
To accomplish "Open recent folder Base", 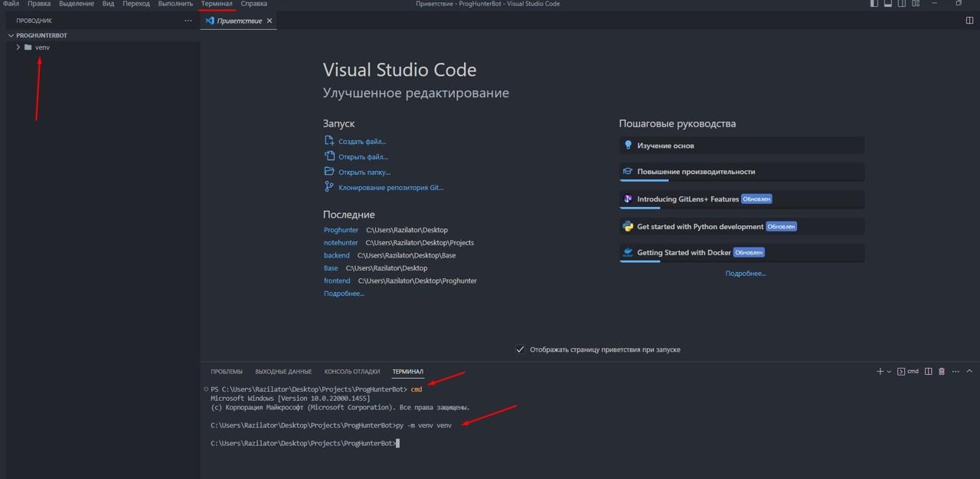I will click(x=331, y=268).
